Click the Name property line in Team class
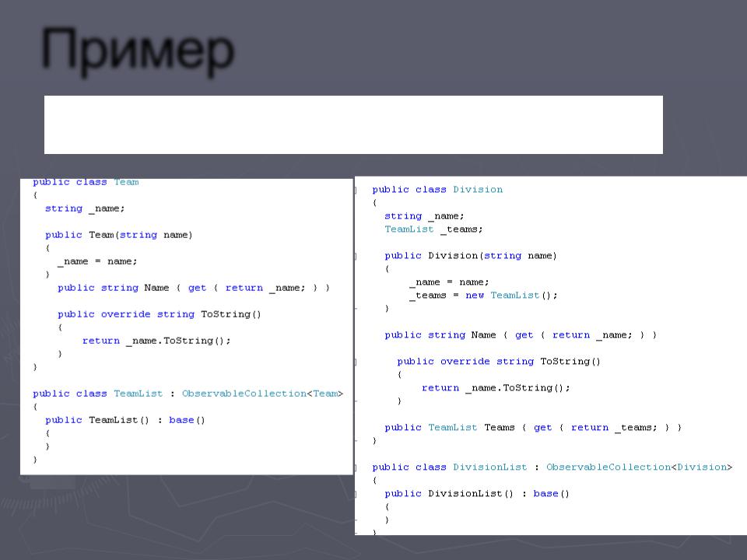747x560 pixels. pyautogui.click(x=194, y=288)
